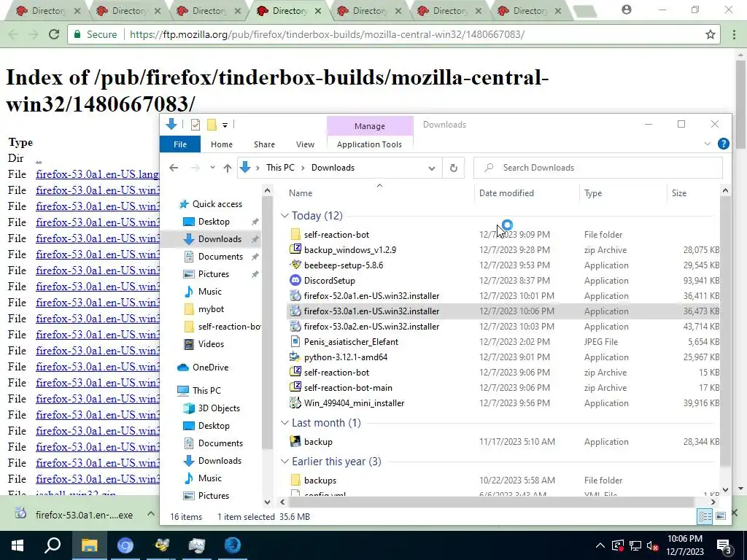
Task: Click parent directory '..' link on webpage
Action: pyautogui.click(x=39, y=158)
